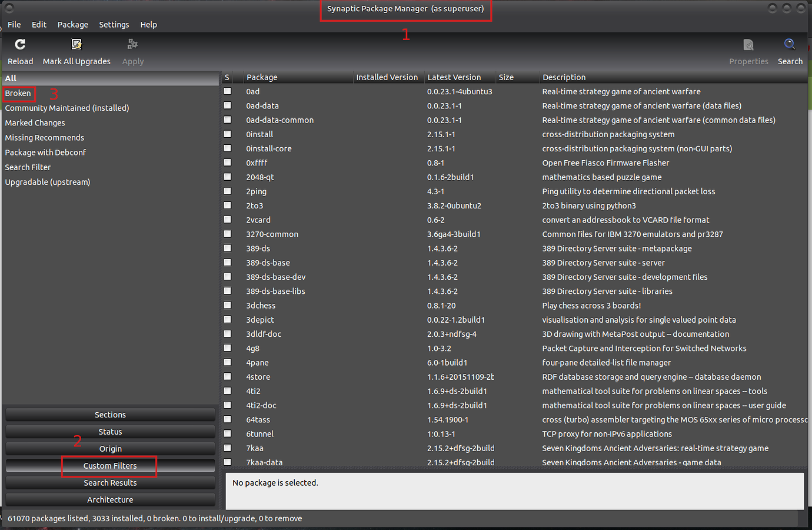This screenshot has width=812, height=530.
Task: Toggle status checkbox for 2ping
Action: tap(228, 191)
